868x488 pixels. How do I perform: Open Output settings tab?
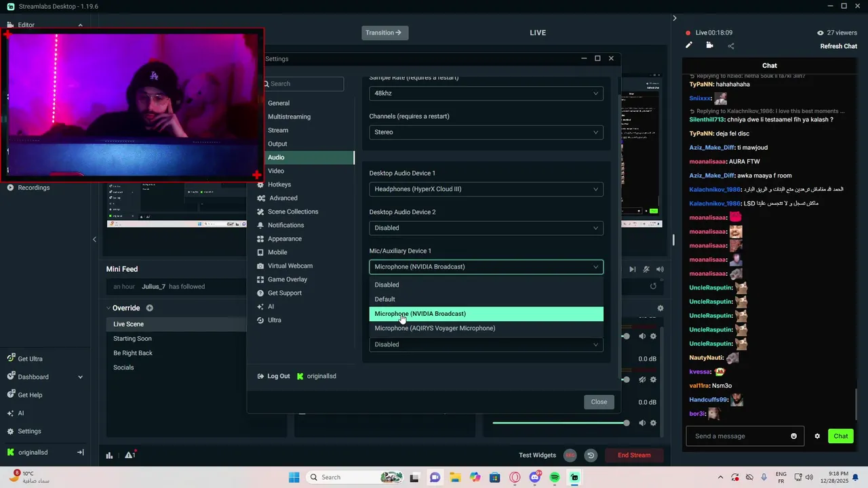277,144
